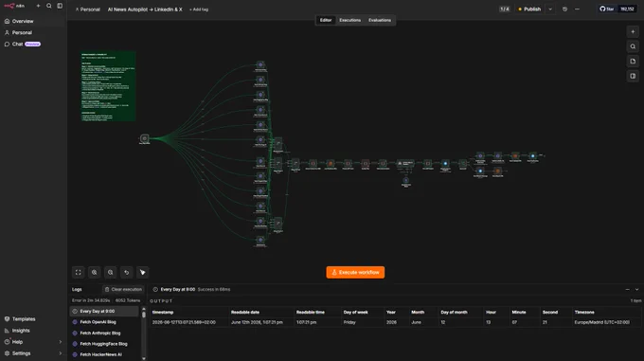Clear the execution logs
The image size is (644, 361).
[x=123, y=290]
